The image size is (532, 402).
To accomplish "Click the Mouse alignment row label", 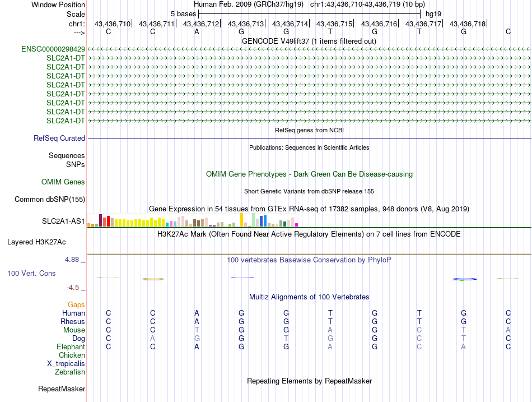I will (x=74, y=330).
